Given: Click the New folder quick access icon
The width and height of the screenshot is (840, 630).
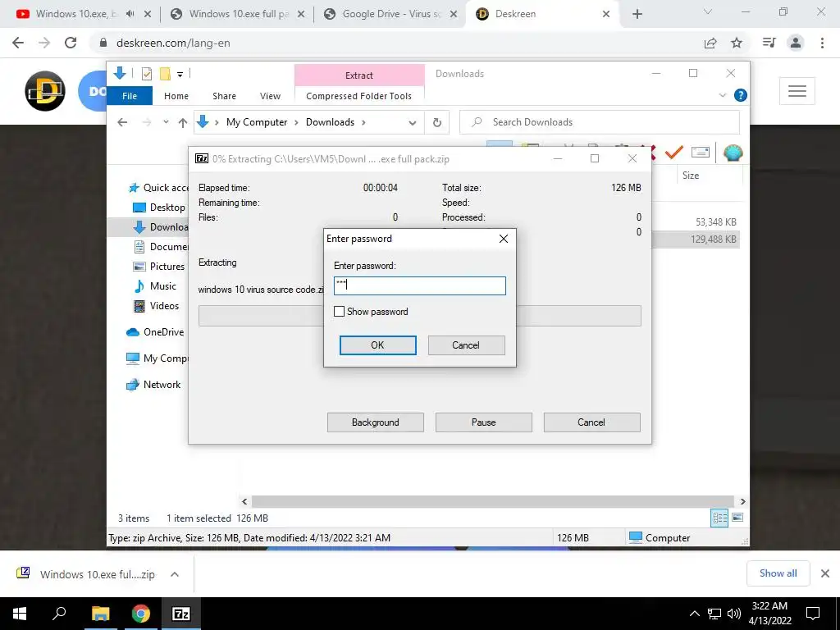Looking at the screenshot, I should [x=165, y=74].
